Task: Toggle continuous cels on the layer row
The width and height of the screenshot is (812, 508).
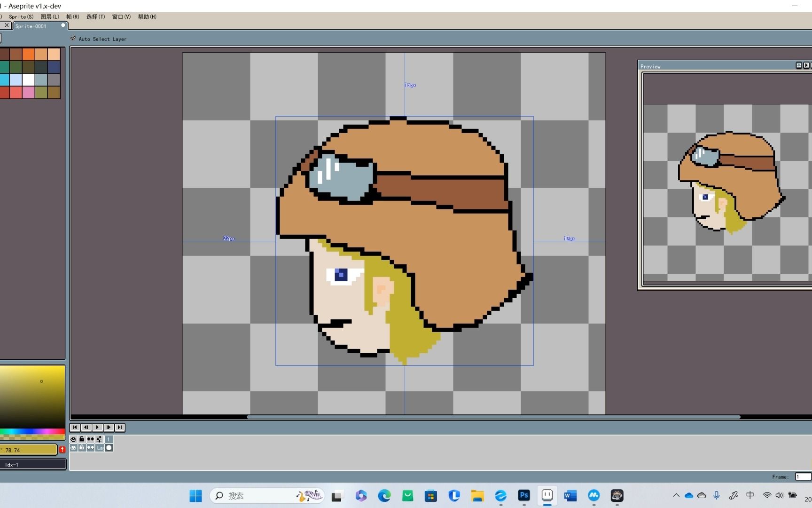Action: coord(90,448)
